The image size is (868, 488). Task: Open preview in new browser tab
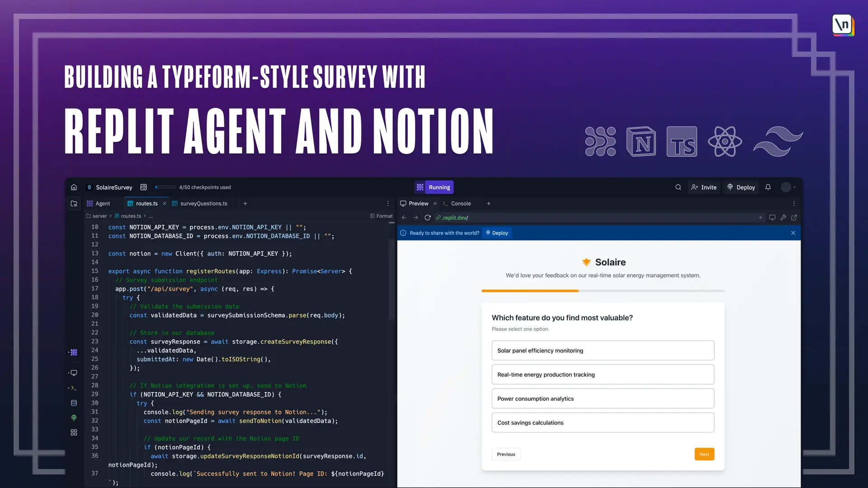(x=794, y=218)
